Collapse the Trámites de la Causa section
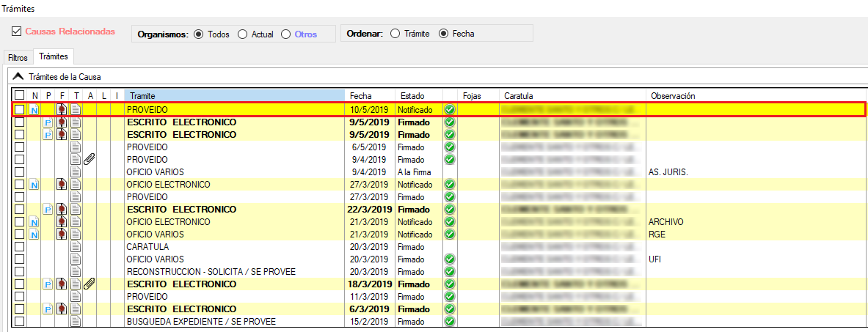 click(18, 76)
